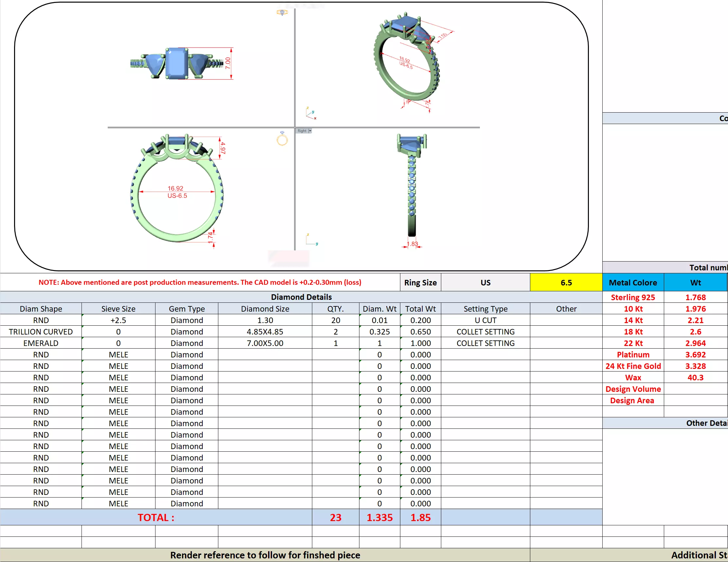Click the Diamond Details section header
Image resolution: width=728 pixels, height=562 pixels.
point(301,297)
